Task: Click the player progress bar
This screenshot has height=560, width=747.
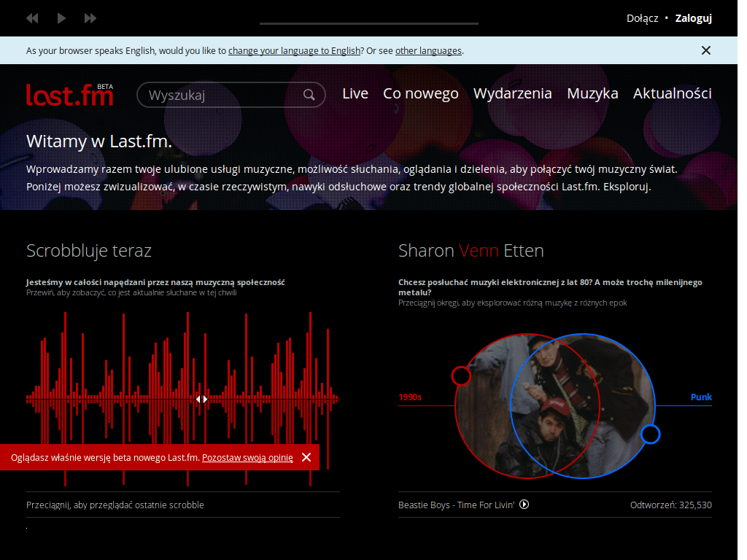Action: 368,23
